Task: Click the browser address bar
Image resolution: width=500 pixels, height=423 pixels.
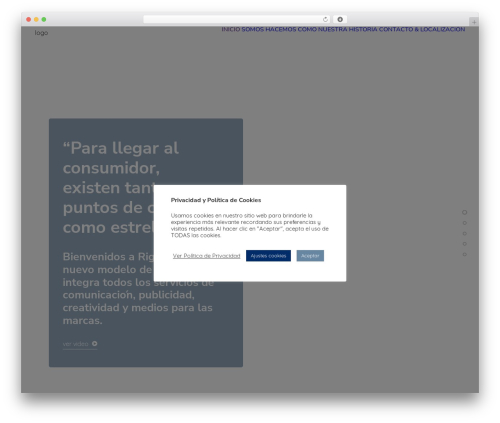Action: 237,19
